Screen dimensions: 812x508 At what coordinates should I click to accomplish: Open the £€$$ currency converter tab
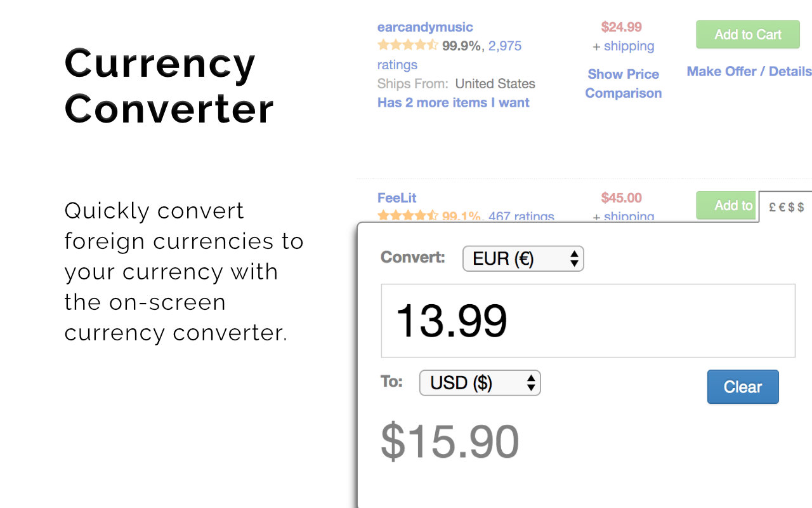[786, 206]
